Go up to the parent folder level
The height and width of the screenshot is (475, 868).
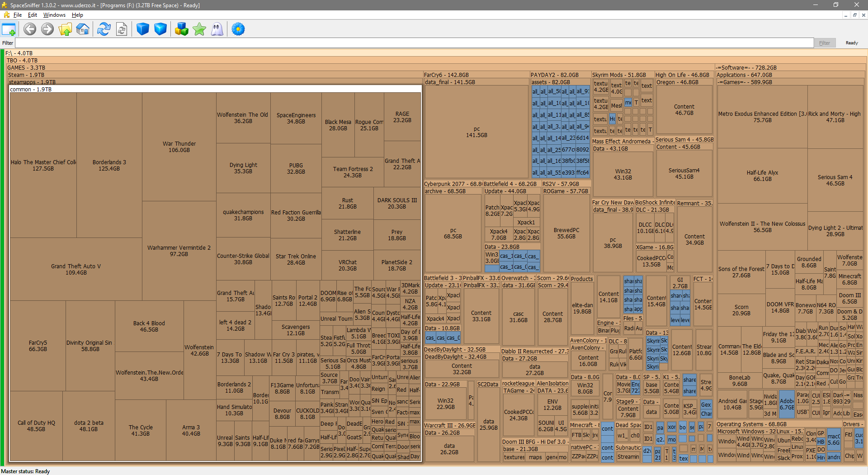[65, 29]
